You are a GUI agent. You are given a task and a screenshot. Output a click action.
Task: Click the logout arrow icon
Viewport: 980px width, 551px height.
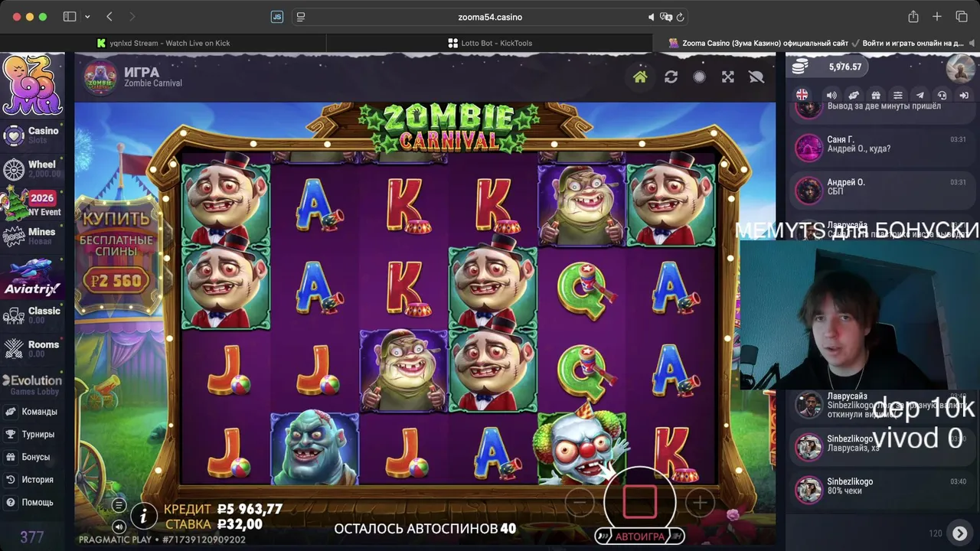965,96
